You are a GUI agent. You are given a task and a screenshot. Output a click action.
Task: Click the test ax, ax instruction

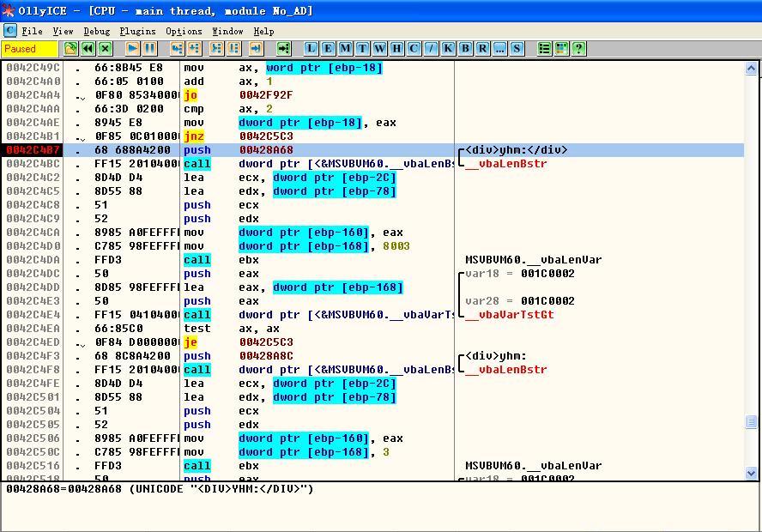[x=232, y=329]
